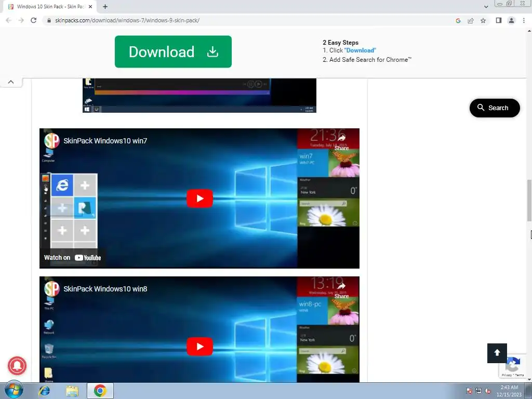Play the SkinPack Windows10 win8 video
The image size is (532, 399).
(x=199, y=347)
